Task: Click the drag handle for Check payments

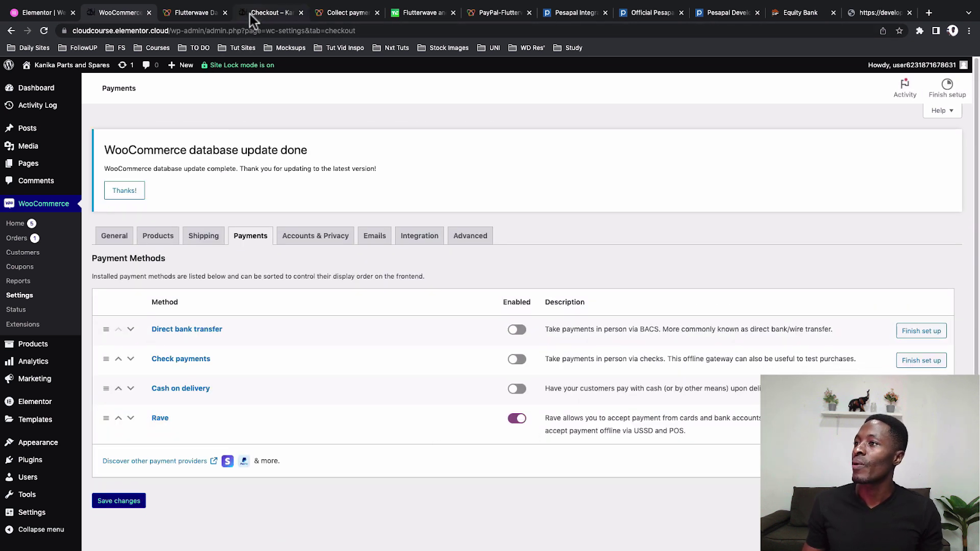Action: (x=106, y=359)
